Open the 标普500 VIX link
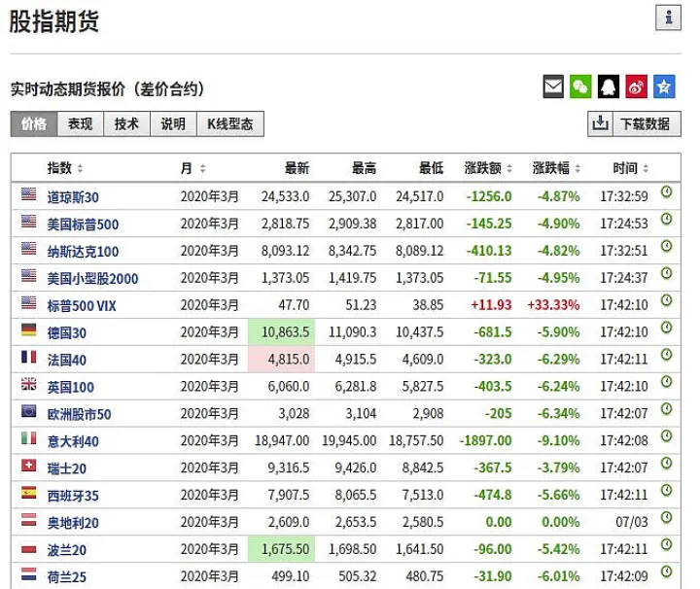Image resolution: width=700 pixels, height=589 pixels. [82, 306]
